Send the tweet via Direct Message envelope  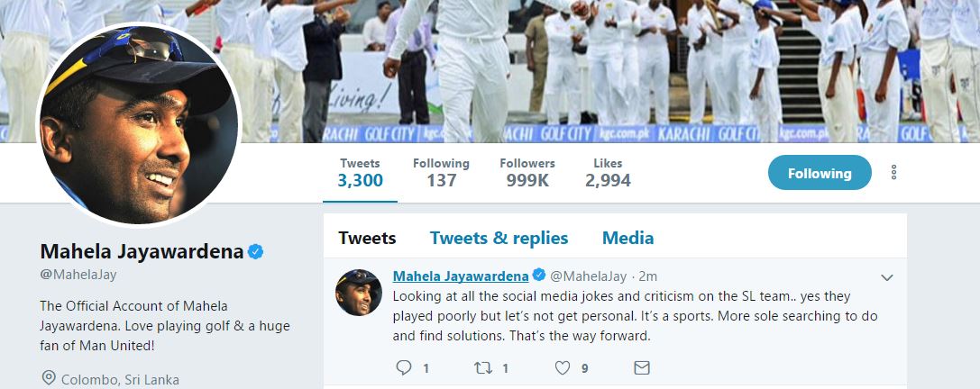pos(641,367)
